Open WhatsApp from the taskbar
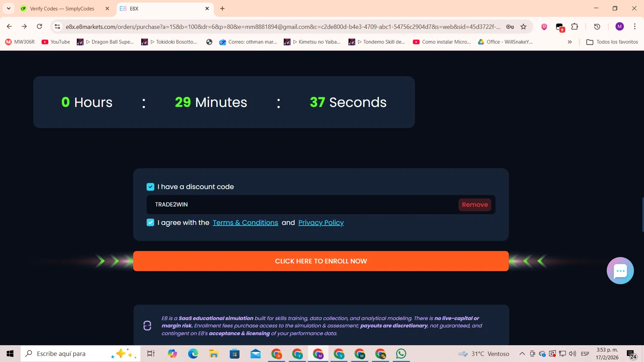 coord(401,354)
